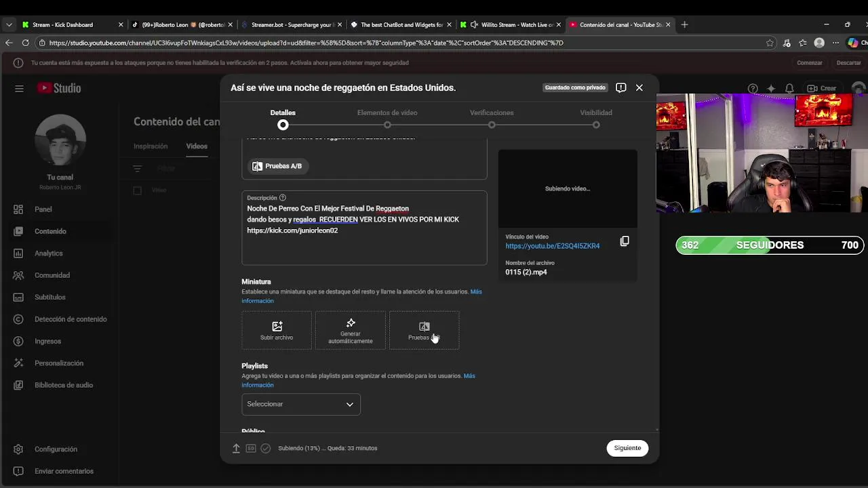Open the youtu.be video link
The image size is (868, 488).
pyautogui.click(x=552, y=246)
